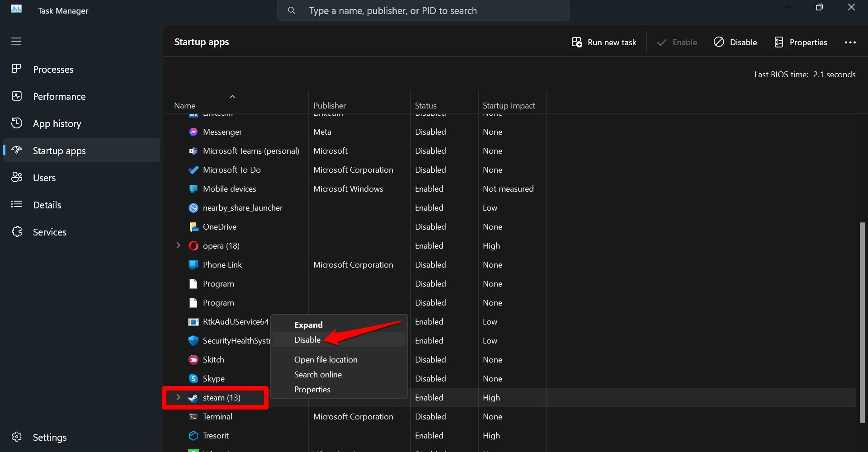Click Not measured impact for Mobile devices
This screenshot has width=868, height=452.
tap(508, 189)
